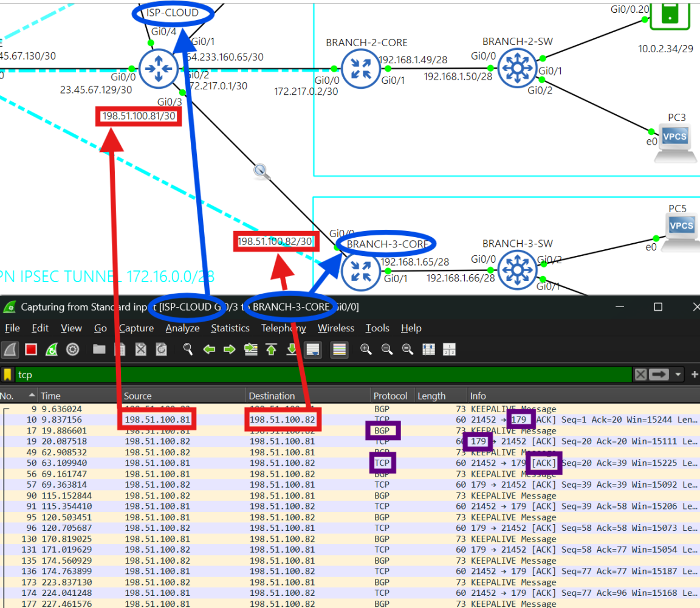The image size is (700, 608).
Task: Open display filter bookmarks
Action: coord(8,375)
